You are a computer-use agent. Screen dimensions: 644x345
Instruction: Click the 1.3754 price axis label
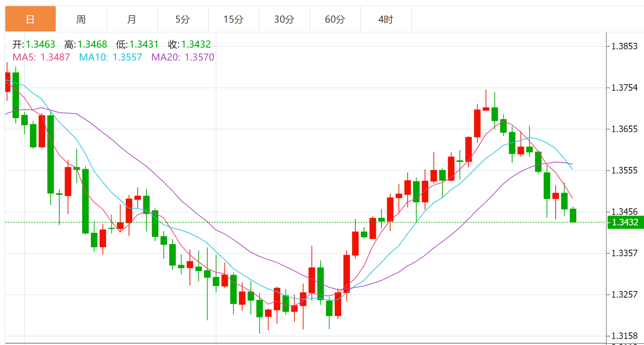(x=624, y=88)
